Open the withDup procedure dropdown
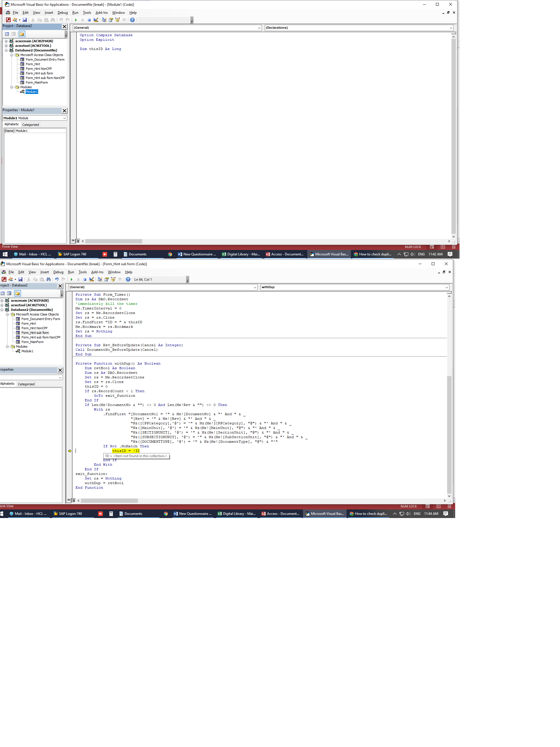The height and width of the screenshot is (747, 560). (447, 287)
